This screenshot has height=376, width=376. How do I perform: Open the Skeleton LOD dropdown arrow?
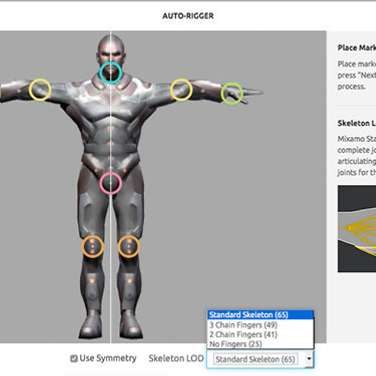pyautogui.click(x=309, y=359)
